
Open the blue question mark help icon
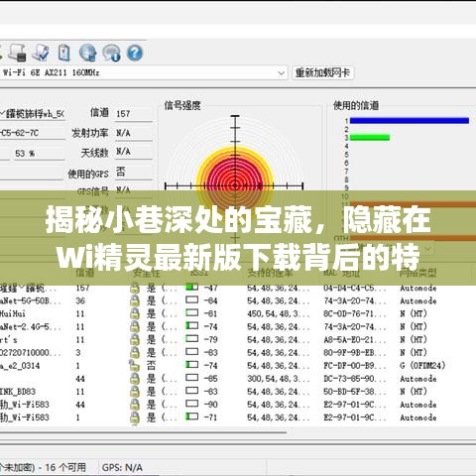pyautogui.click(x=135, y=53)
